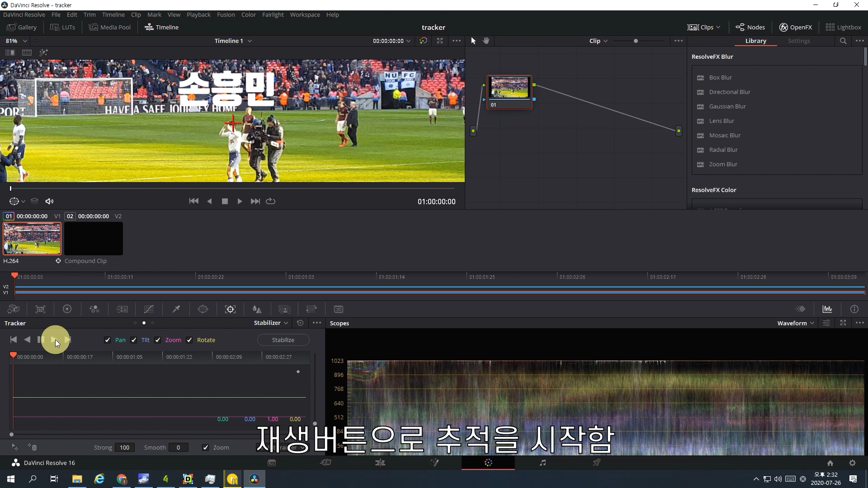Open the Power Window palette icon

coord(203,309)
